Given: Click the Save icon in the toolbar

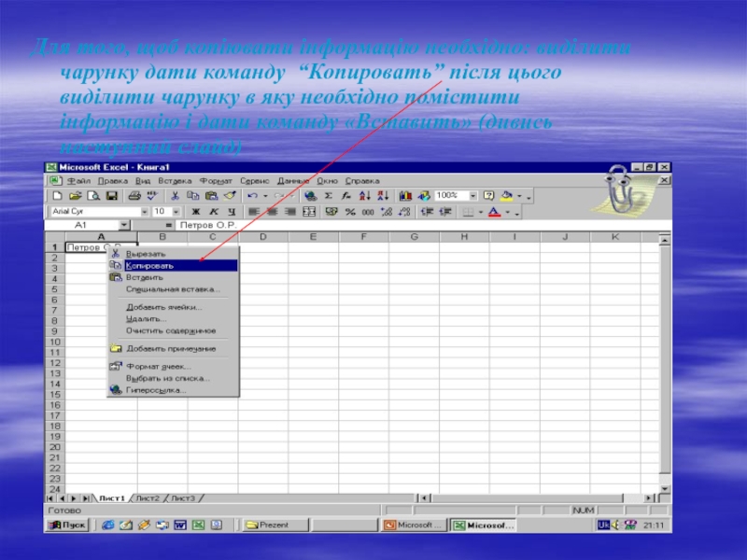Looking at the screenshot, I should click(111, 196).
